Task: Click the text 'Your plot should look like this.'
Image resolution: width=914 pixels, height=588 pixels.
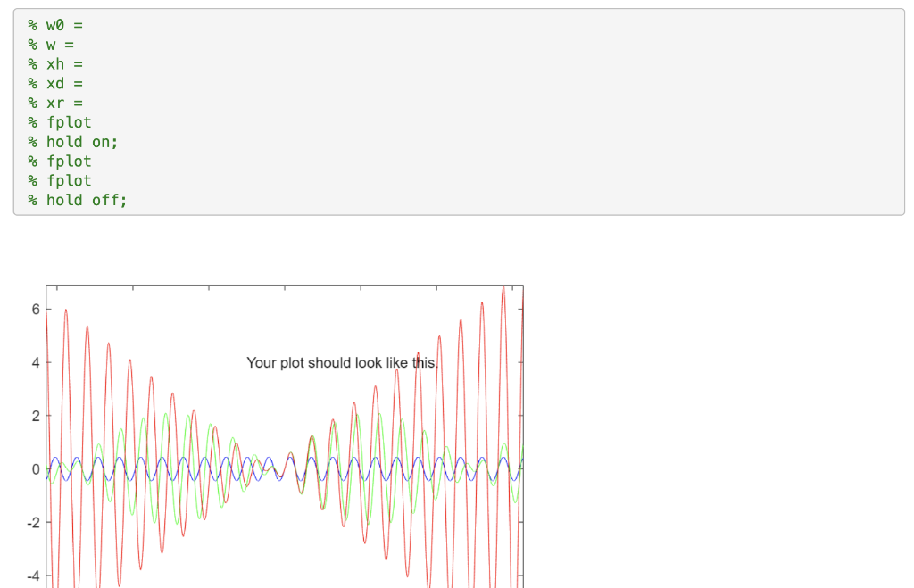Action: pyautogui.click(x=342, y=363)
